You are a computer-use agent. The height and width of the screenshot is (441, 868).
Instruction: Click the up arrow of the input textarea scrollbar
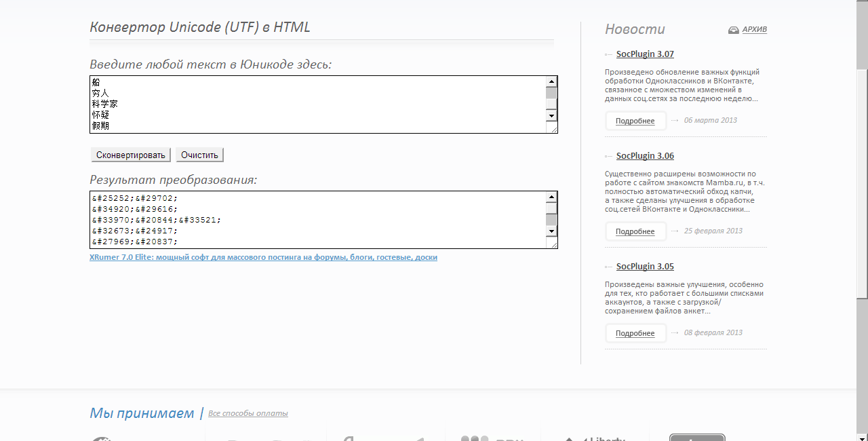tap(551, 82)
